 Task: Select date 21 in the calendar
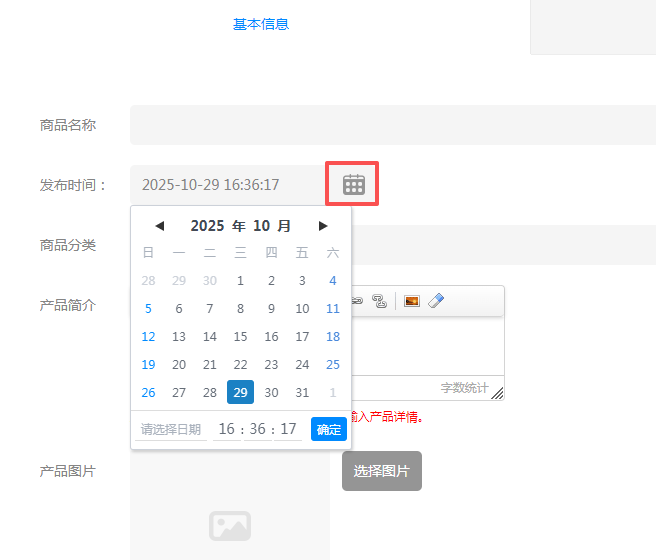[x=210, y=365]
